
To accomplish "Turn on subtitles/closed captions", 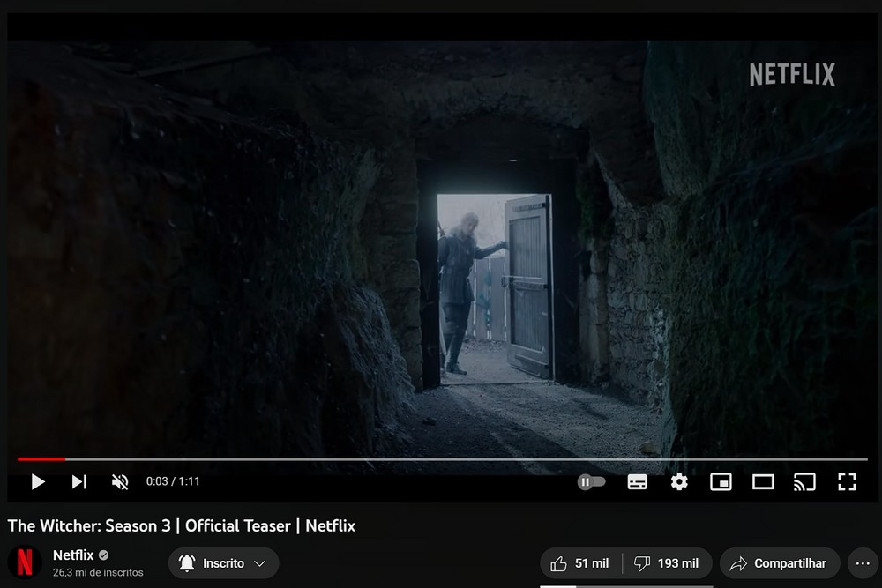I will 638,481.
